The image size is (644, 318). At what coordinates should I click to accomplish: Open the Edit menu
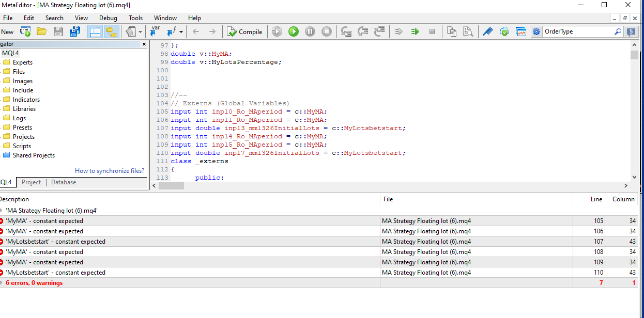click(x=29, y=18)
